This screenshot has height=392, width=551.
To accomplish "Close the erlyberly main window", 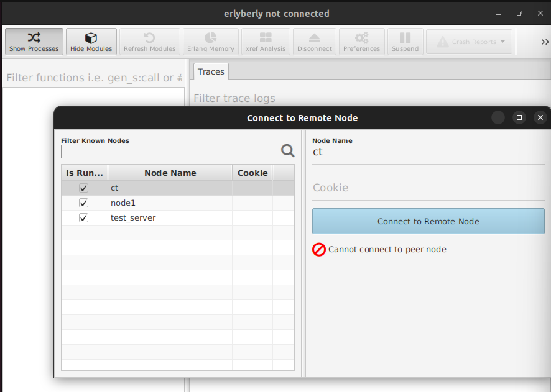I will coord(540,13).
